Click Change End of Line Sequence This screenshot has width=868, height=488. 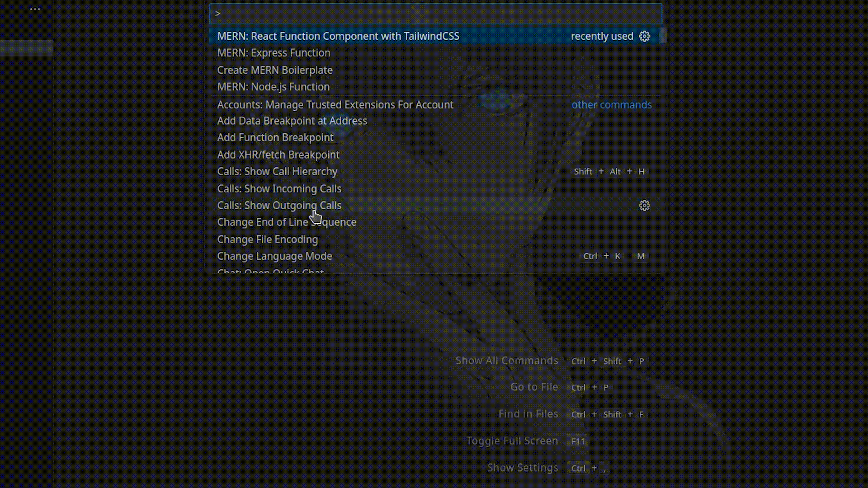click(x=287, y=222)
